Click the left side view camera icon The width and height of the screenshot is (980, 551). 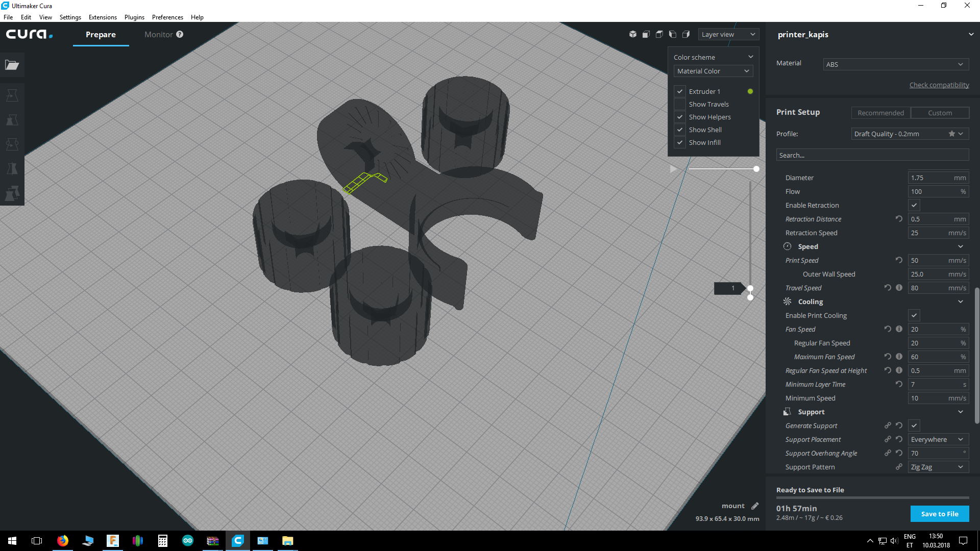[x=673, y=34]
